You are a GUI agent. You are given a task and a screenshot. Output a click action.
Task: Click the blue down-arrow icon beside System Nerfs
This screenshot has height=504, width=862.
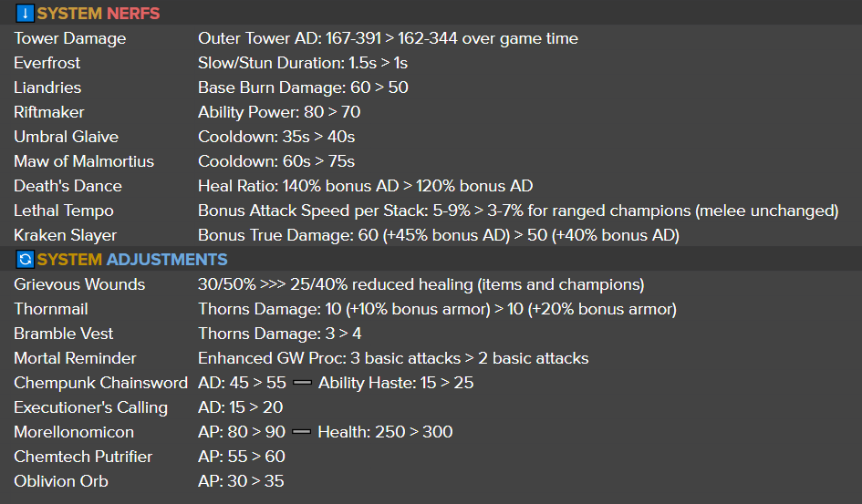point(25,14)
